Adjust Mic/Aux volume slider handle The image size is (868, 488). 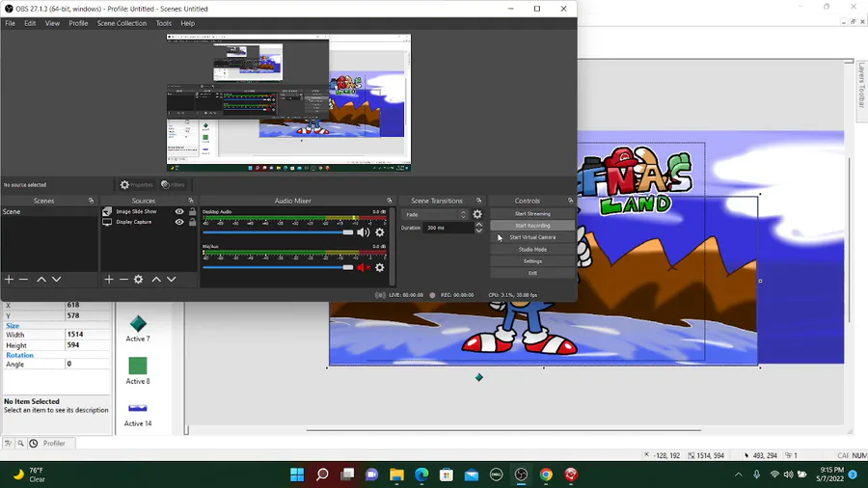(347, 268)
